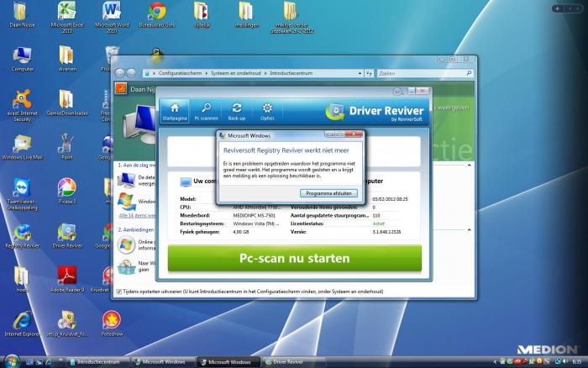Launch Picasa 3 from desktop
The image size is (588, 368).
[x=66, y=192]
